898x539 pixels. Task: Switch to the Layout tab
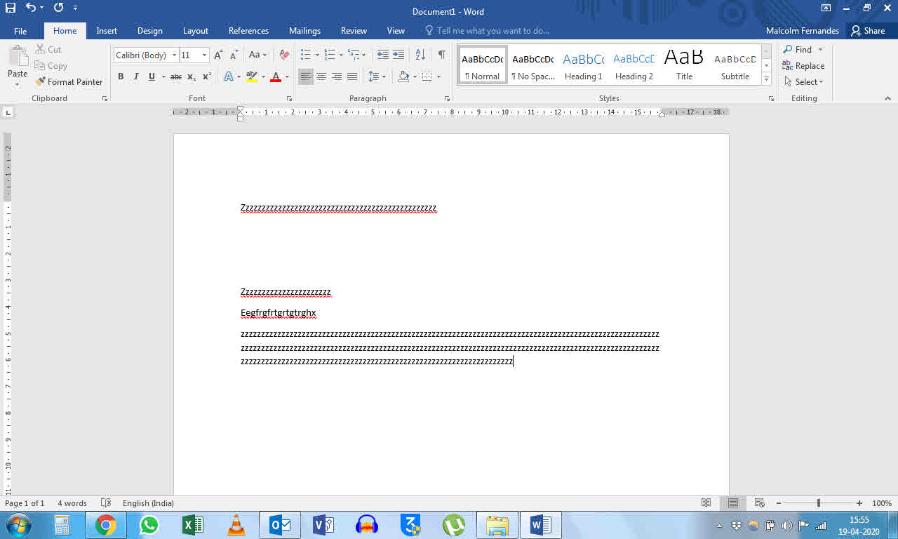point(195,31)
